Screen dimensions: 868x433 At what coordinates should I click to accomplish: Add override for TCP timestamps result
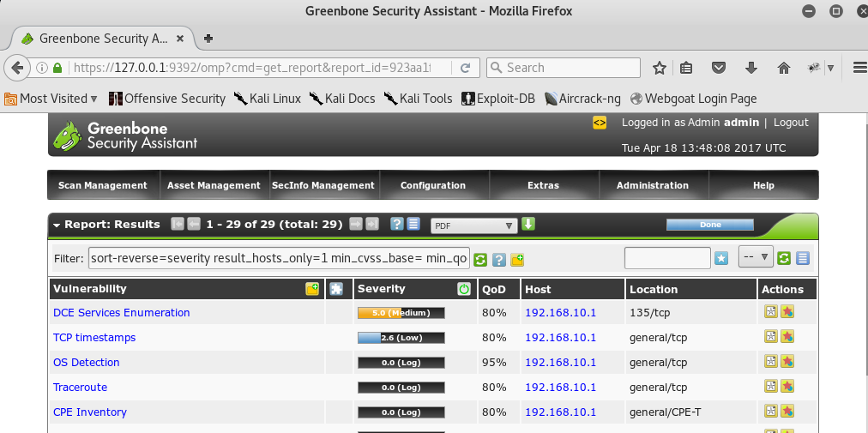[787, 336]
